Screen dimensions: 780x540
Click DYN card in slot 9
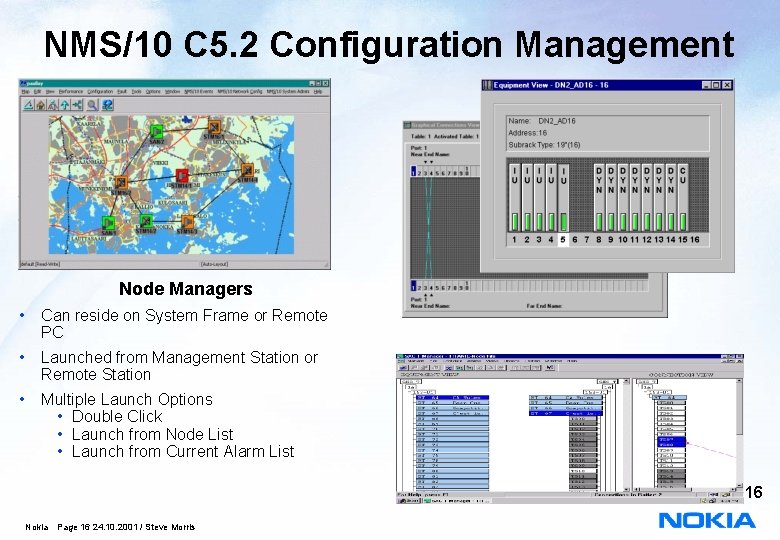tap(611, 197)
